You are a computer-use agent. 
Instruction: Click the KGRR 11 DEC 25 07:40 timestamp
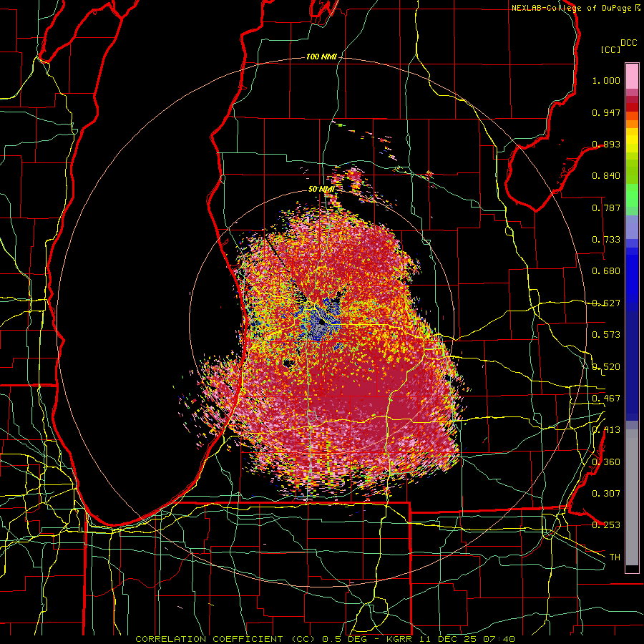pos(451,639)
